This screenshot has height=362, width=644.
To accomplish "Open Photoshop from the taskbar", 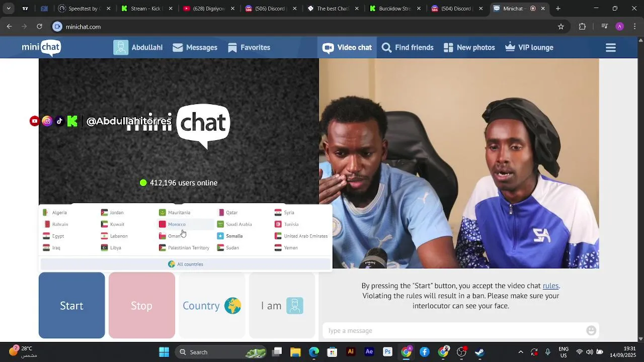I will tap(387, 352).
